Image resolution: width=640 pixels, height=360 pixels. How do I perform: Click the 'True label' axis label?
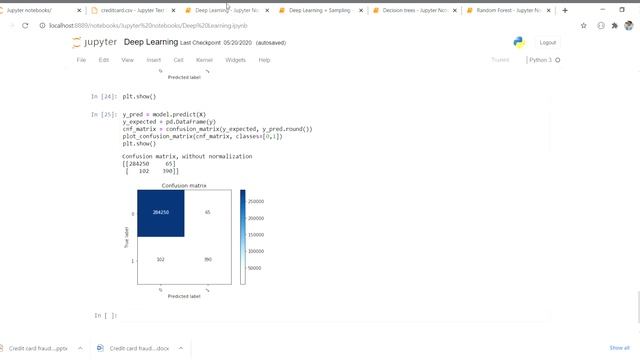pyautogui.click(x=126, y=237)
